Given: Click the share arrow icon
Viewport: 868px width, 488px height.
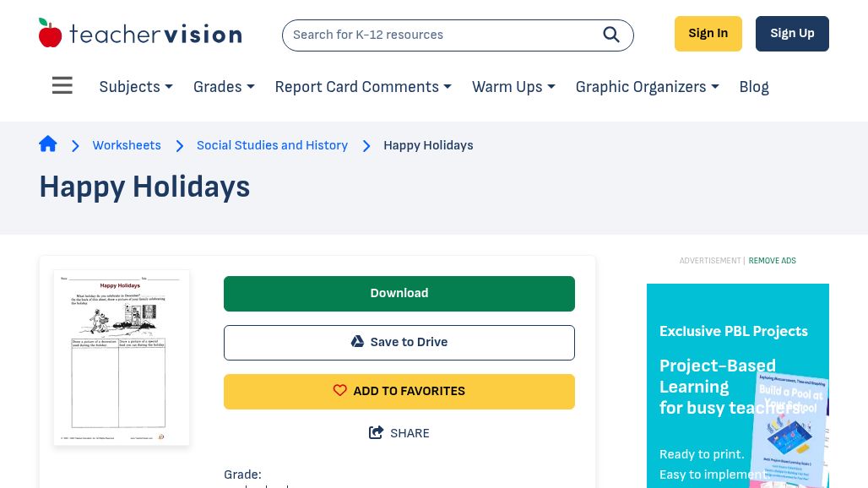Looking at the screenshot, I should point(377,433).
